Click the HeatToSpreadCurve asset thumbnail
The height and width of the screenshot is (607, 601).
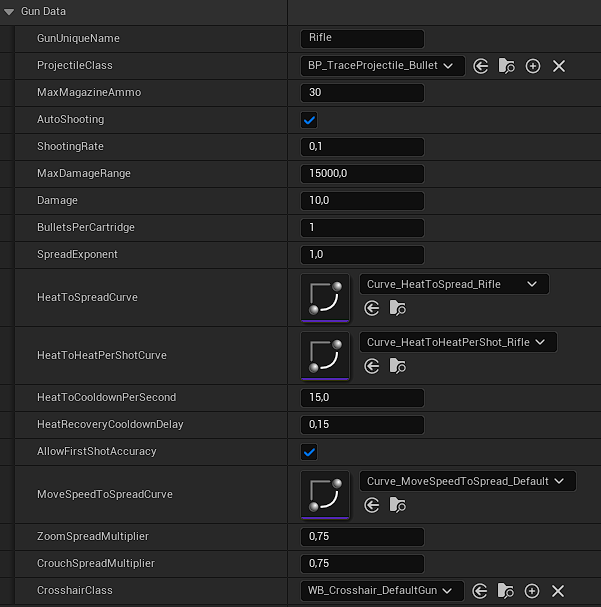325,298
